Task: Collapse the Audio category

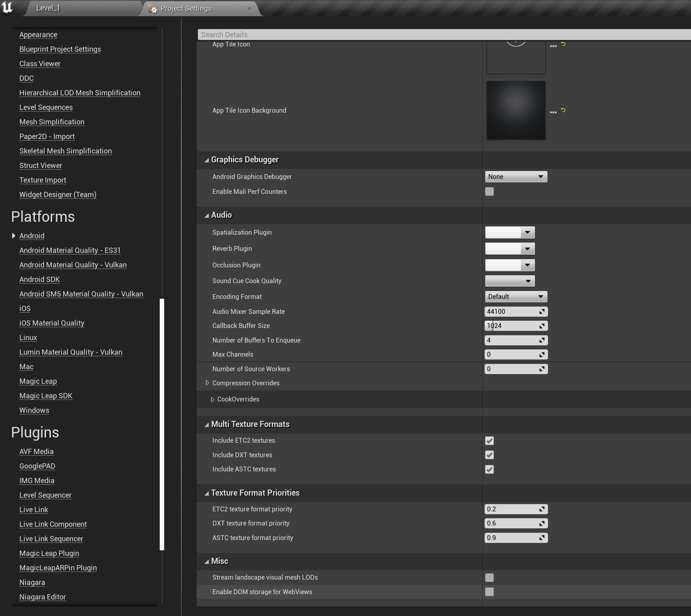Action: click(207, 215)
